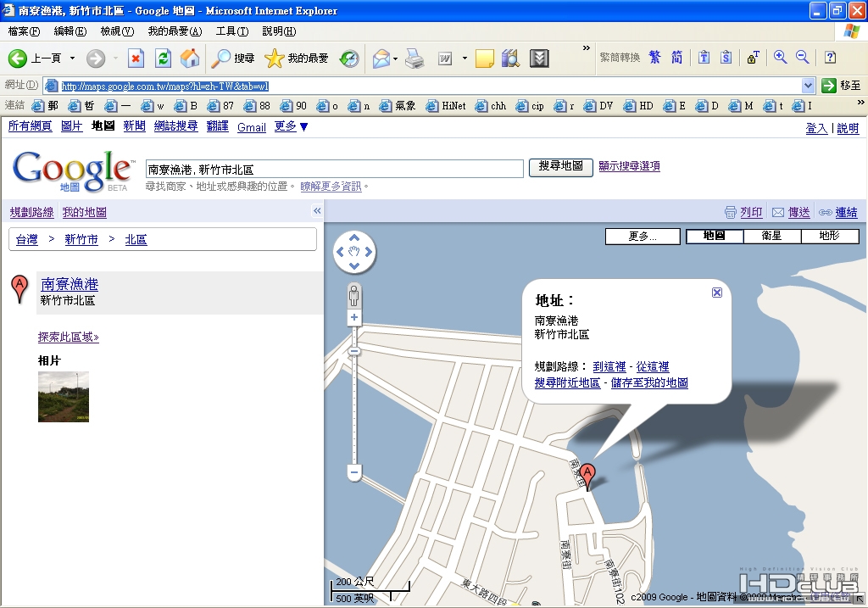The image size is (868, 608).
Task: Open the Word edit dropdown arrow
Action: pos(465,59)
